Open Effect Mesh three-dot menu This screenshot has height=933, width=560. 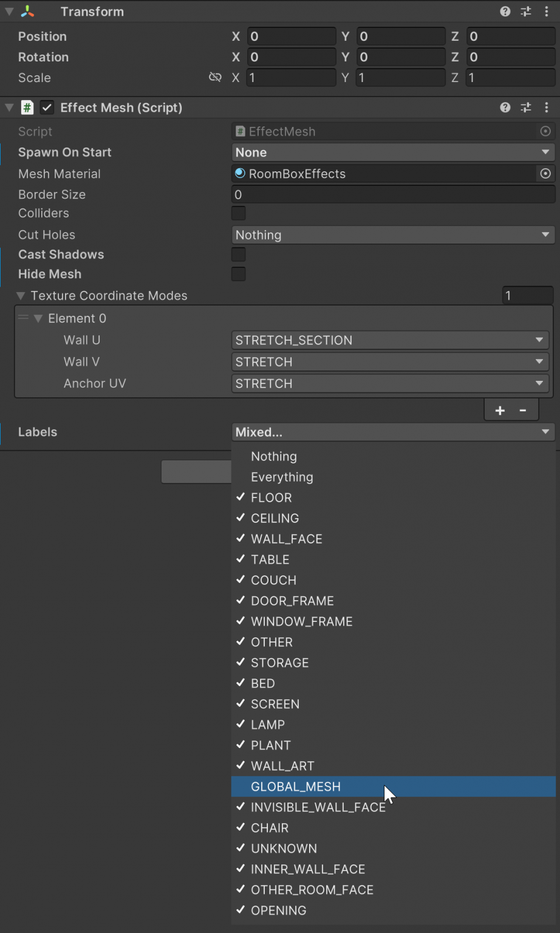(547, 108)
